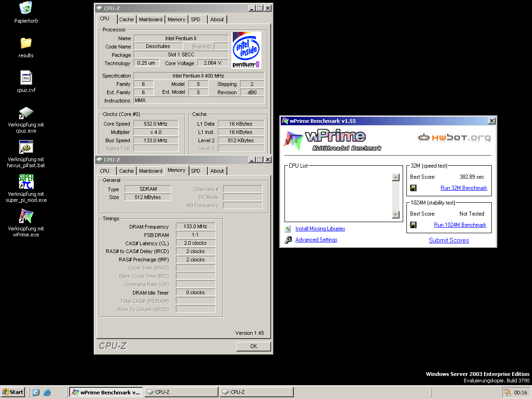
Task: Open Mainboard tab in upper CPU-Z window
Action: tap(151, 20)
